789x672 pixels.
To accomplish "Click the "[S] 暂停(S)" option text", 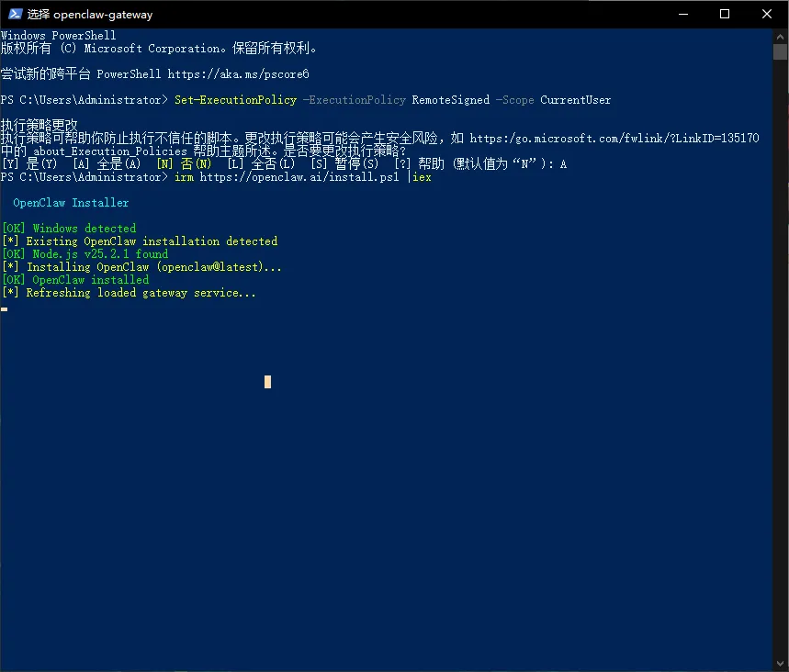I will click(344, 164).
